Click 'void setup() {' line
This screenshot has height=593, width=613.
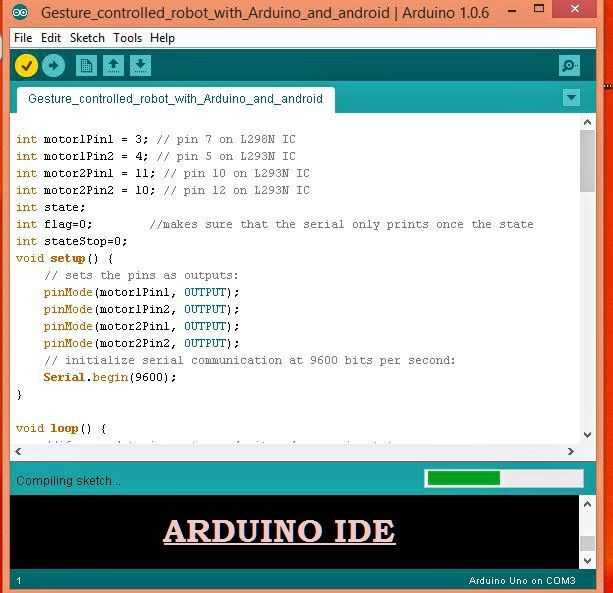click(x=65, y=258)
